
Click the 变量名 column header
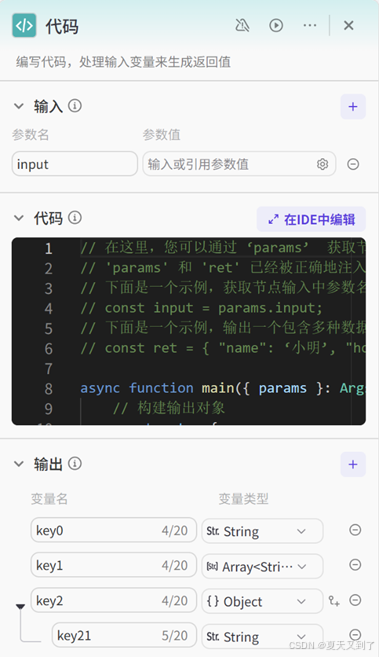(x=49, y=499)
